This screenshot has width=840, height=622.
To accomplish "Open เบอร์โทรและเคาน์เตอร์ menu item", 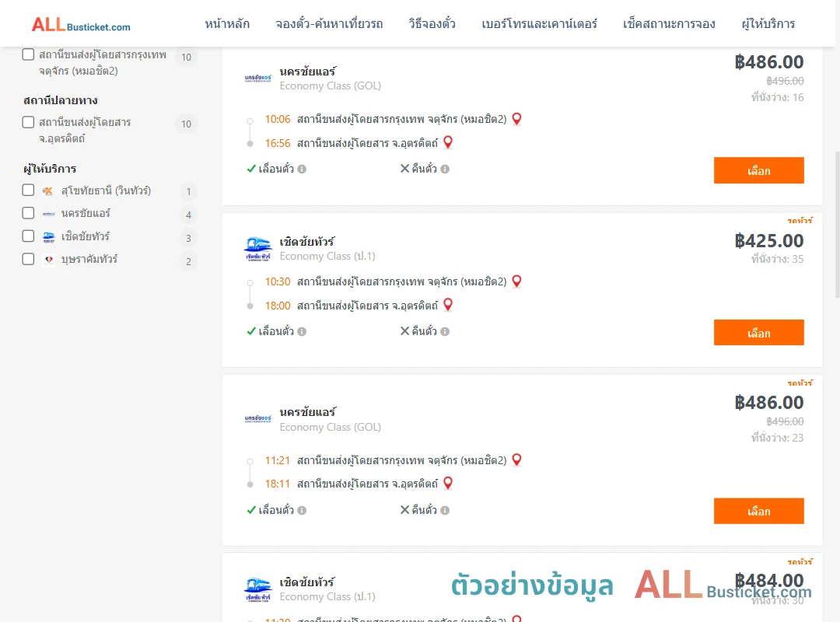I will coord(539,24).
